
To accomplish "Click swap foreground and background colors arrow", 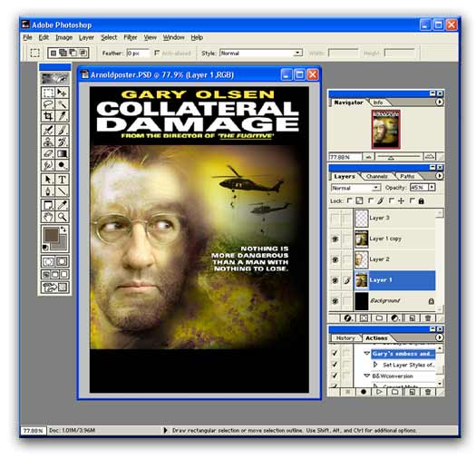I will click(x=63, y=229).
